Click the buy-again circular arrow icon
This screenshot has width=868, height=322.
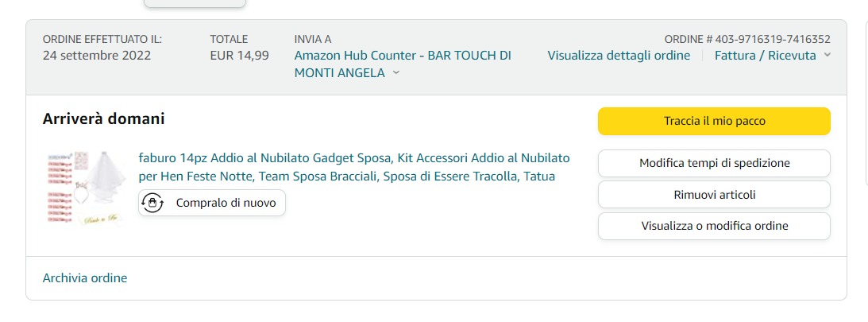pyautogui.click(x=152, y=203)
